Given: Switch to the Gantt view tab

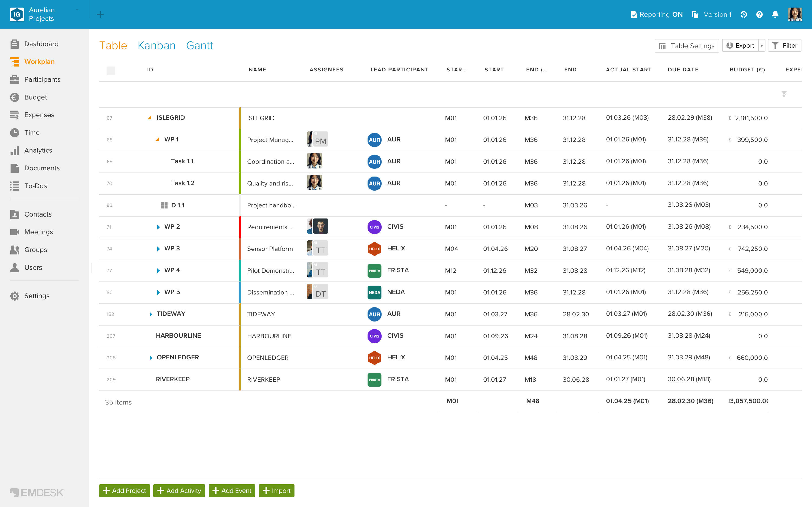Looking at the screenshot, I should tap(199, 45).
